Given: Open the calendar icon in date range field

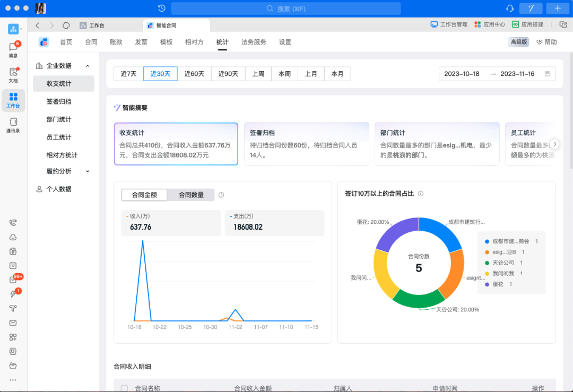Looking at the screenshot, I should click(548, 74).
